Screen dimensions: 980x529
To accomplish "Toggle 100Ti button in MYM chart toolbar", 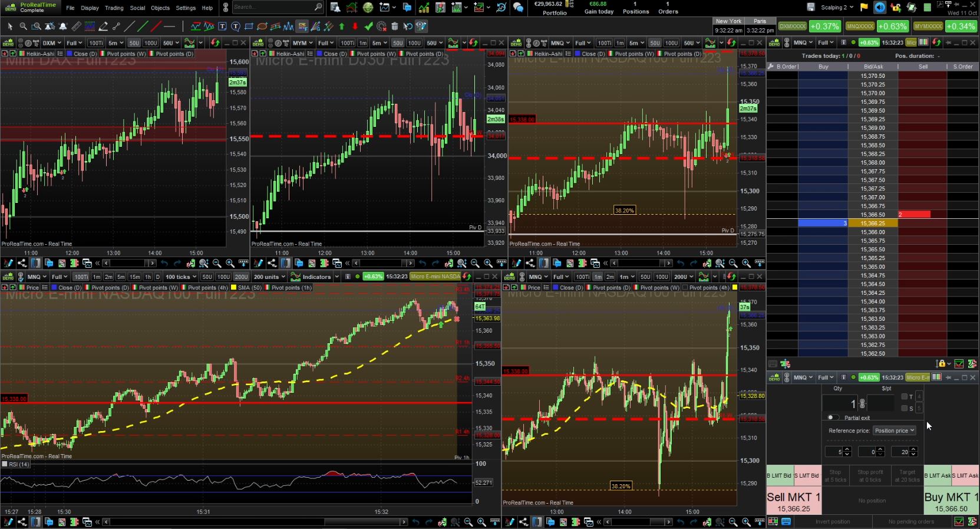I will (x=348, y=43).
